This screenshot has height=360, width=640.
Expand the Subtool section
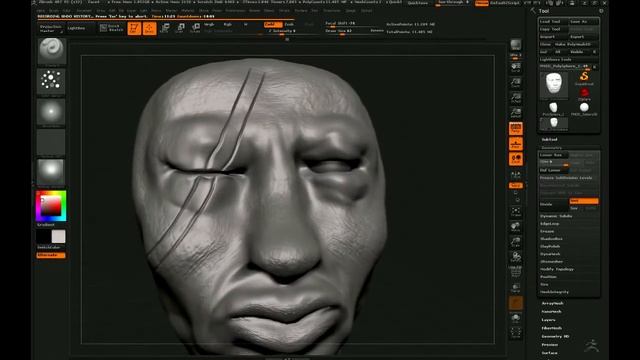pyautogui.click(x=549, y=140)
